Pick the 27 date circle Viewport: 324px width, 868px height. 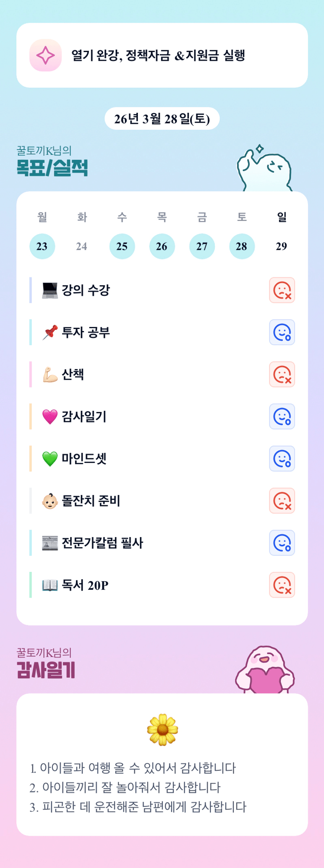[202, 246]
